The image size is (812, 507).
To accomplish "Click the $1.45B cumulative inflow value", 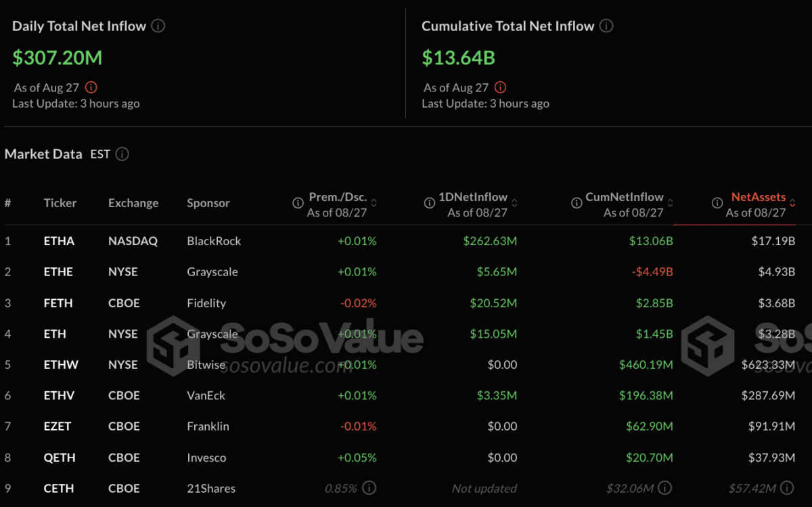I will pyautogui.click(x=654, y=334).
